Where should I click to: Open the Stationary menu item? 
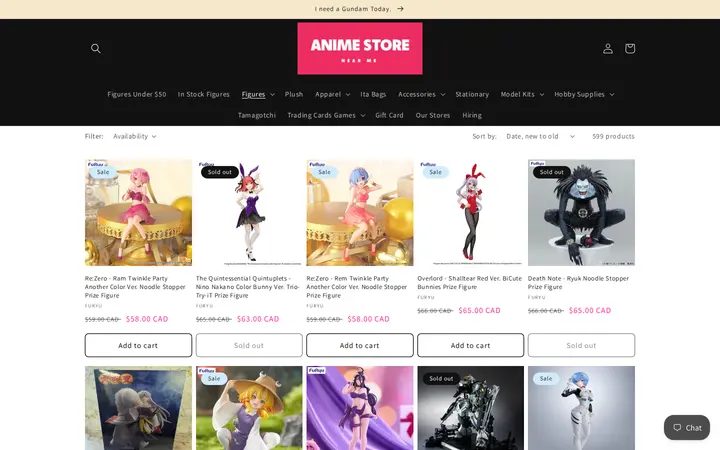(x=472, y=94)
